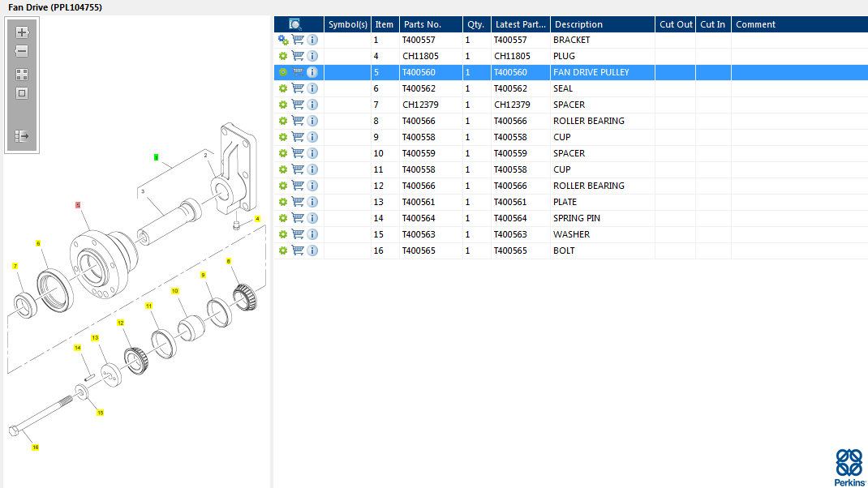Click callout label 16 on diagram
868x488 pixels.
pyautogui.click(x=35, y=447)
